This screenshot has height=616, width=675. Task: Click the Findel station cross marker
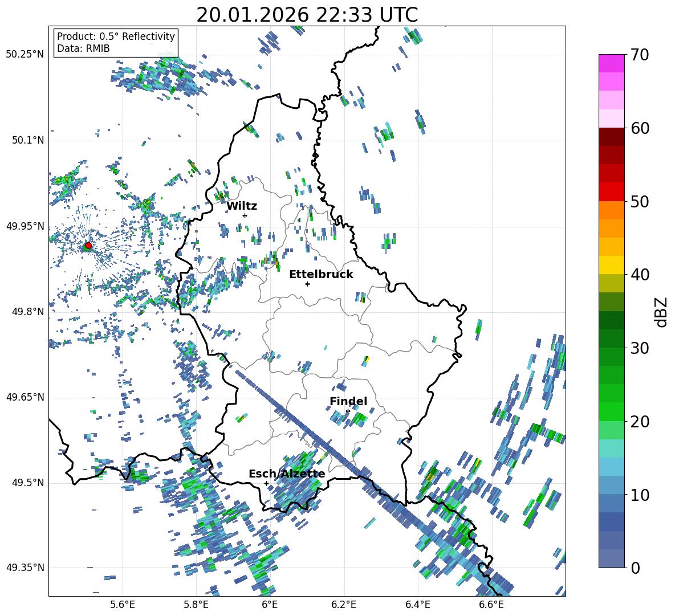pos(348,411)
